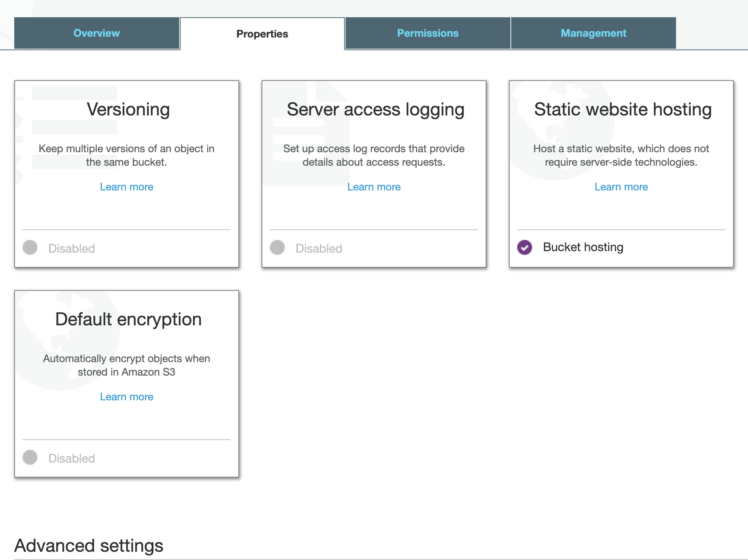Click the Bucket hosting status label
This screenshot has width=748, height=560.
click(583, 247)
